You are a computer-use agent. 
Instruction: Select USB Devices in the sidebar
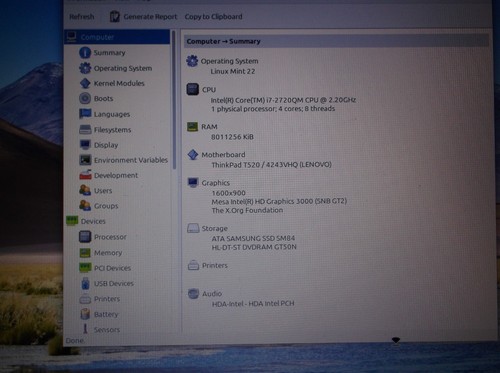pos(114,284)
